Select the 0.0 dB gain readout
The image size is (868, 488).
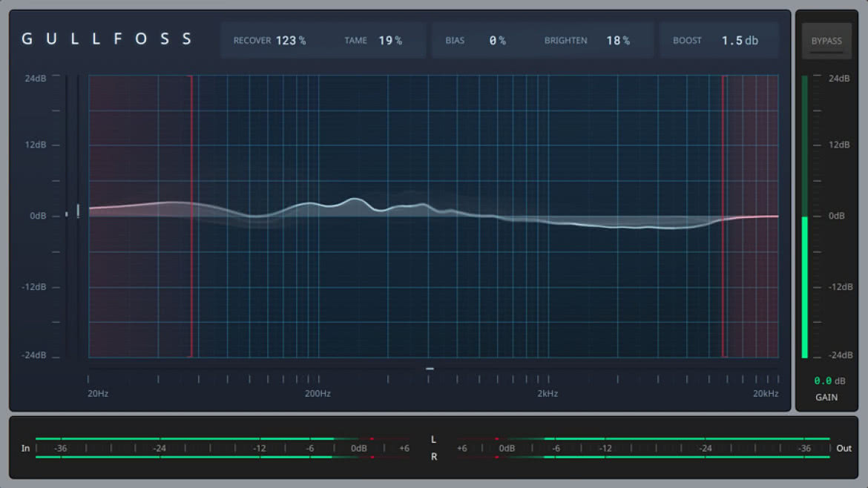click(x=829, y=380)
